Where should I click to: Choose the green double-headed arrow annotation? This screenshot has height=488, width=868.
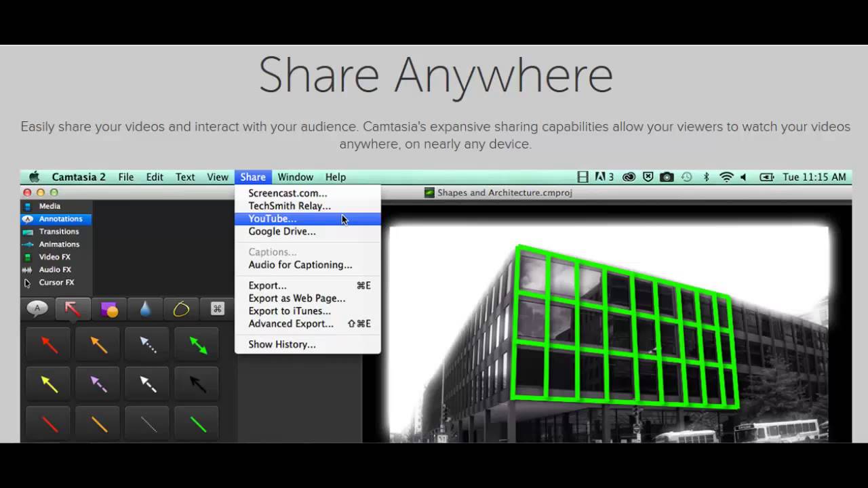point(197,345)
